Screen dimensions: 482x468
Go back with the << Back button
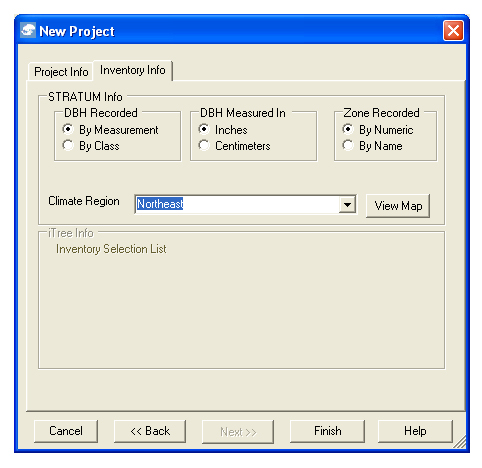coord(150,431)
